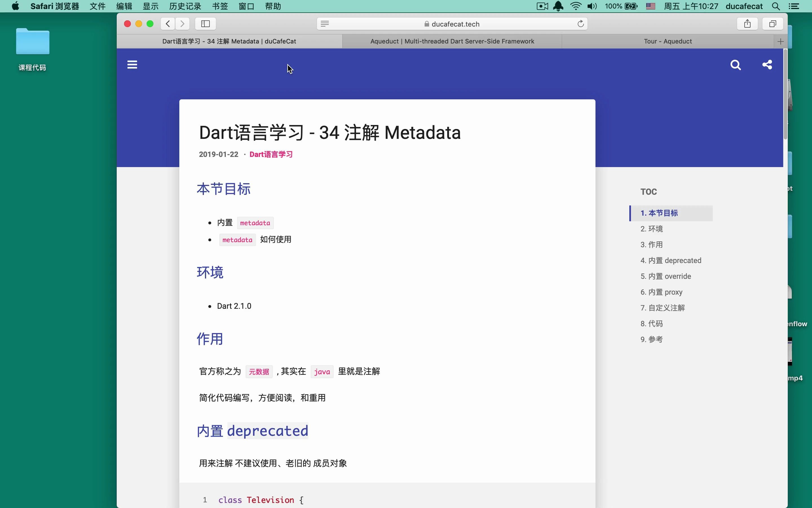The image size is (812, 508).
Task: Open the notification bell menu bar icon
Action: point(558,6)
